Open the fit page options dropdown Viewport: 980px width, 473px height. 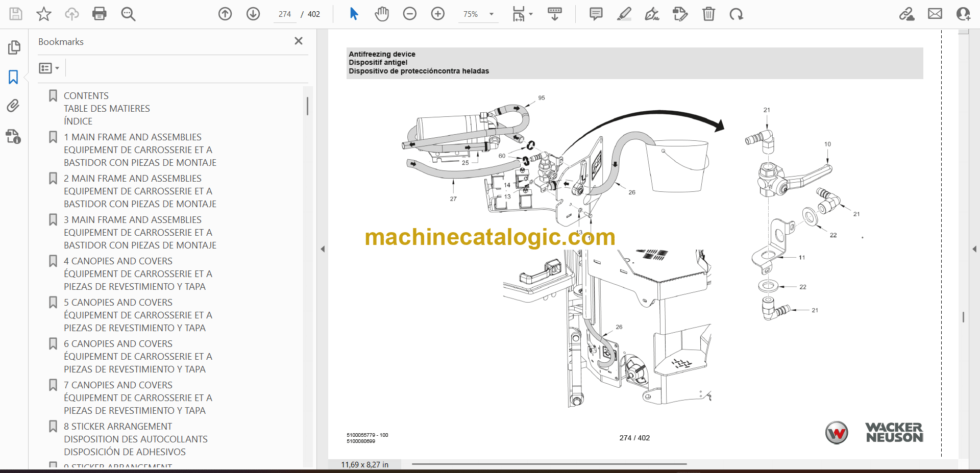[522, 14]
